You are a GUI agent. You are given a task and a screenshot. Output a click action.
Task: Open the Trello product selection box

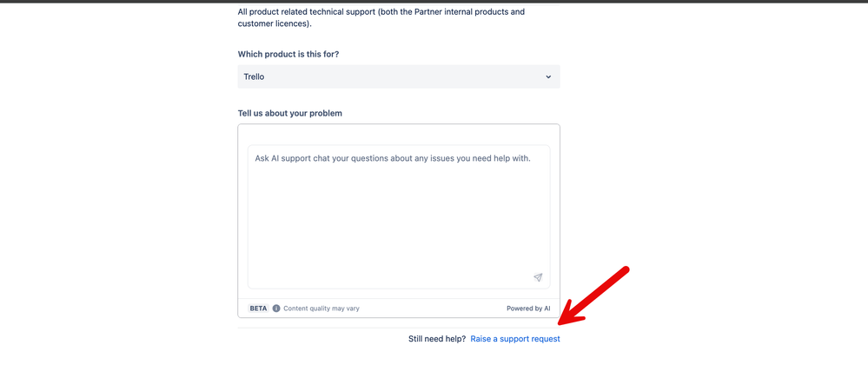click(399, 76)
